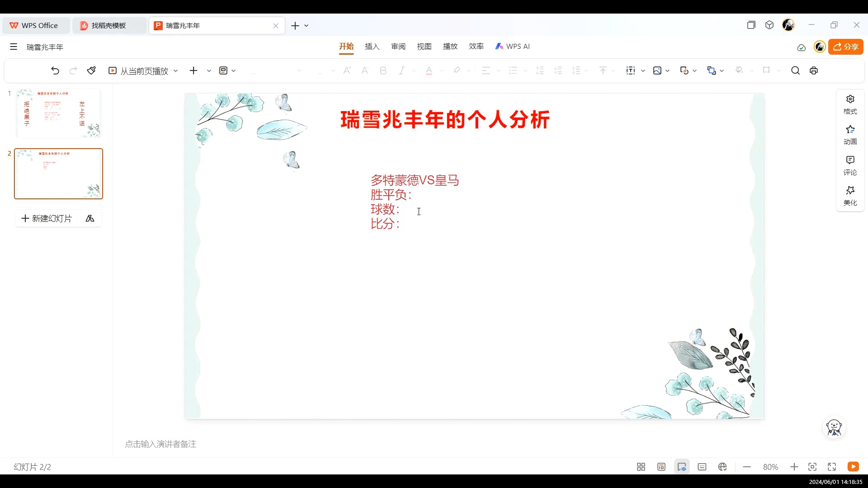The height and width of the screenshot is (488, 868).
Task: Click the print icon in toolbar
Action: [814, 70]
